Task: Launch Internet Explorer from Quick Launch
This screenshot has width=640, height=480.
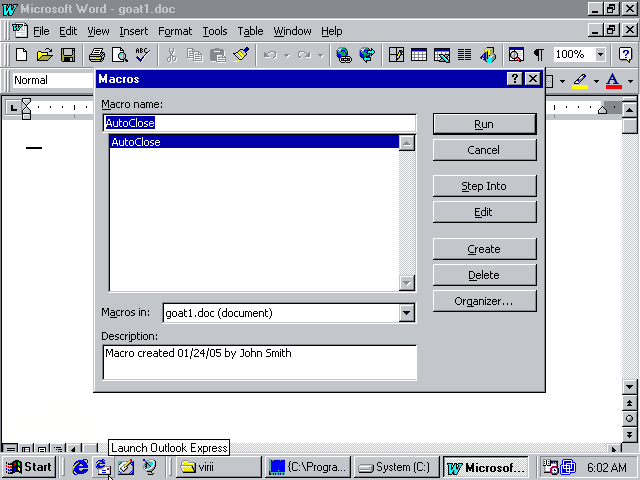Action: pos(80,467)
